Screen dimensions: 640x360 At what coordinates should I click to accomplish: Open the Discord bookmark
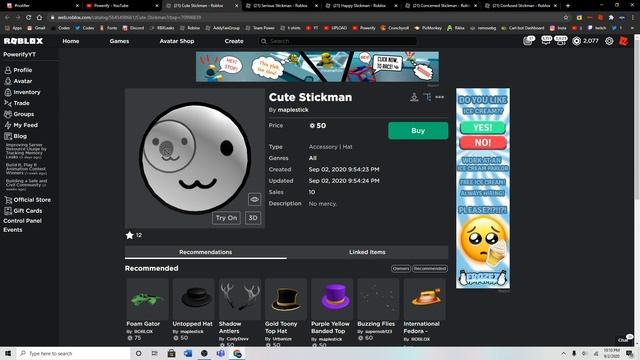point(133,28)
